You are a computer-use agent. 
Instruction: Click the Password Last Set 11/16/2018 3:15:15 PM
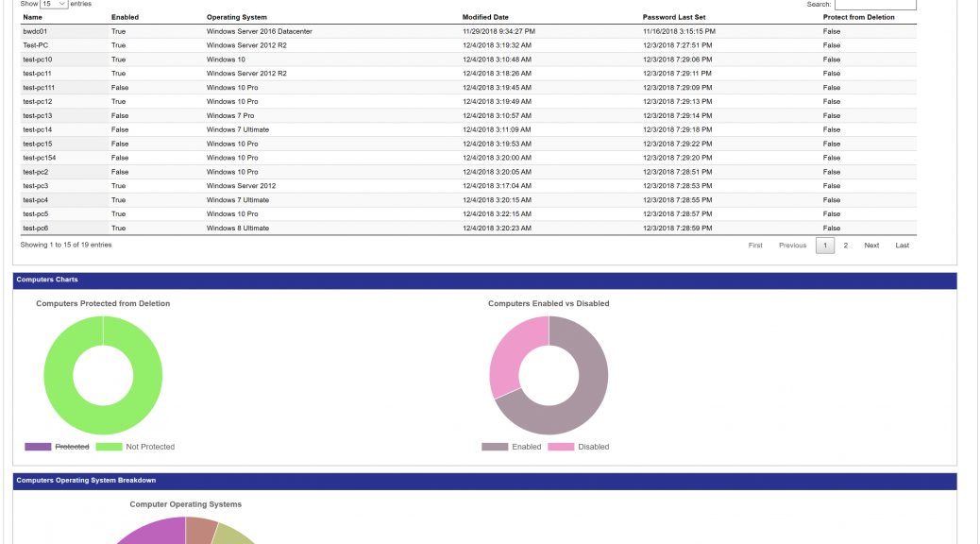(x=680, y=32)
